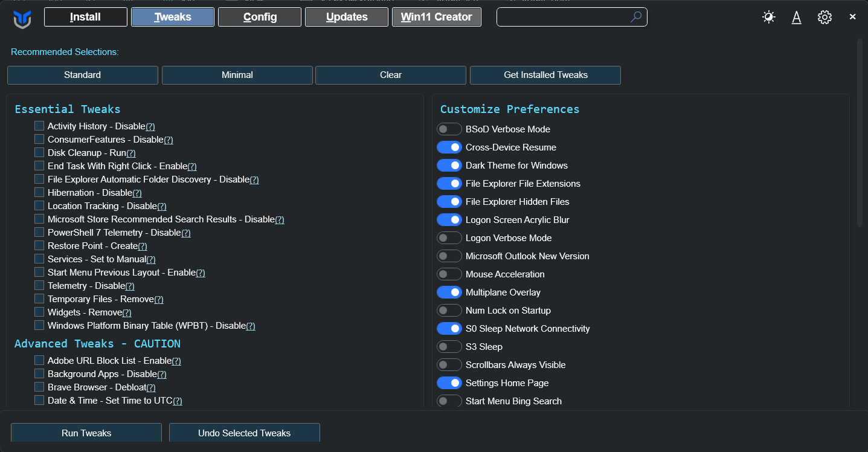Open the ConsumerFeatures help (?) link
This screenshot has height=452, width=868.
169,140
